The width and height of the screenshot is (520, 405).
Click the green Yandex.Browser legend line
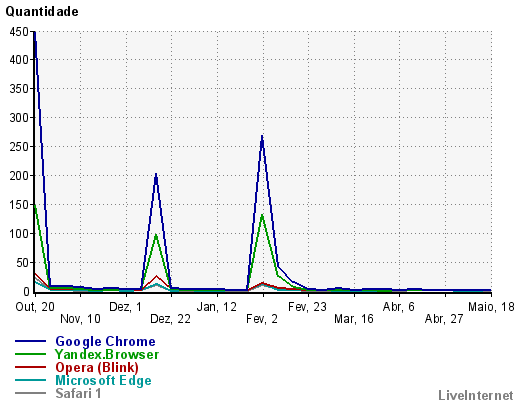pyautogui.click(x=30, y=354)
